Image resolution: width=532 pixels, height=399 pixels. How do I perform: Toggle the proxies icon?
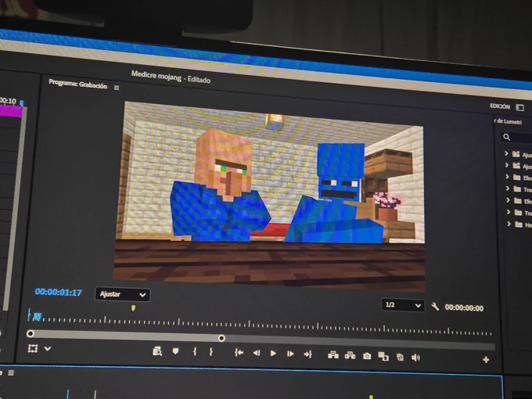(400, 357)
